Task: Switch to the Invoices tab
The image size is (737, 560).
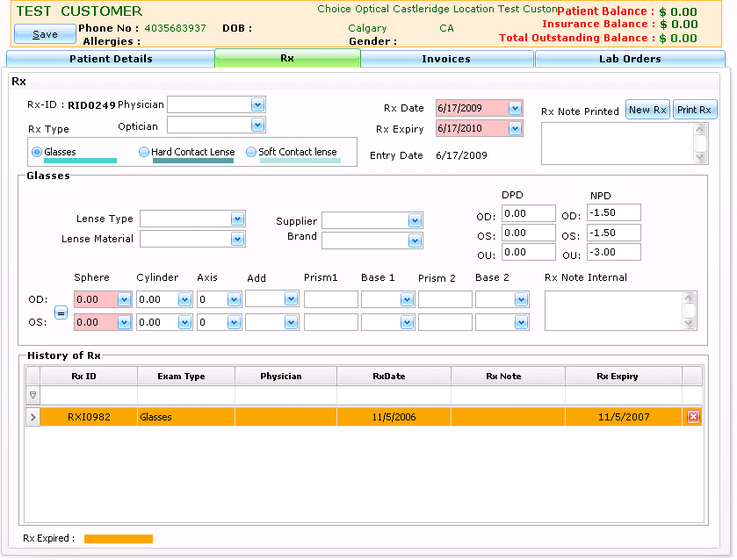Action: pos(446,59)
